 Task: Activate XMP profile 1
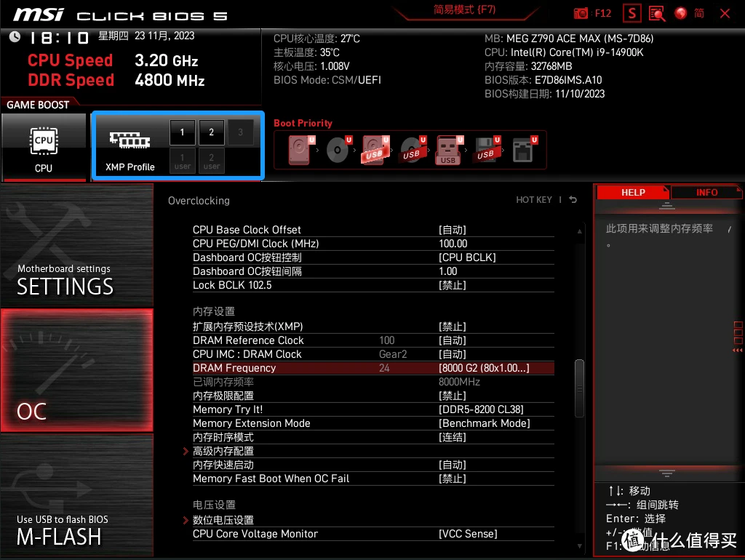click(182, 132)
